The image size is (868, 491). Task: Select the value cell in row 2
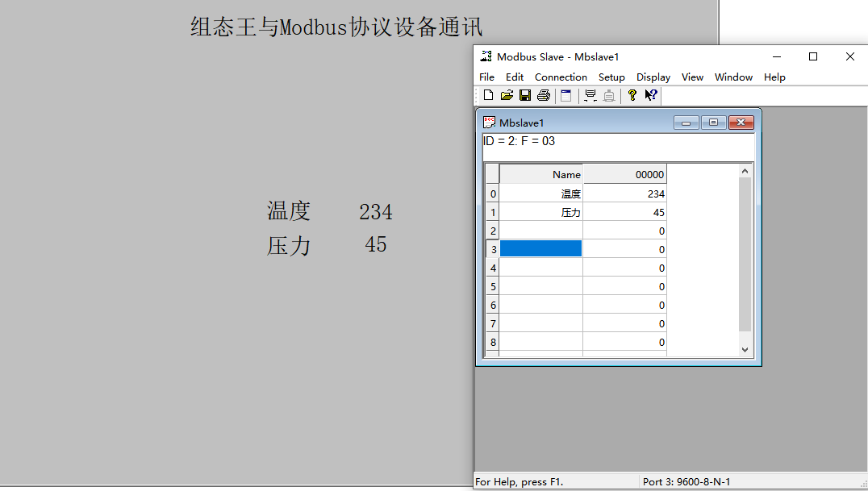[624, 231]
